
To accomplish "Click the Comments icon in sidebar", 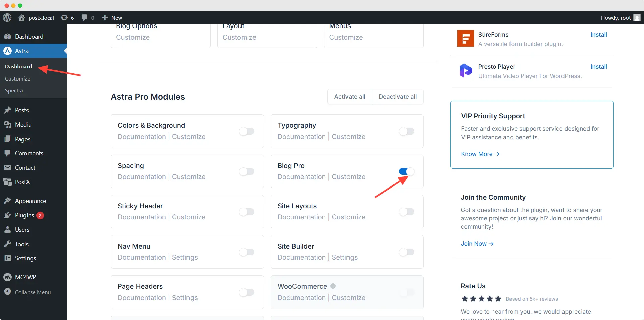I will point(7,153).
